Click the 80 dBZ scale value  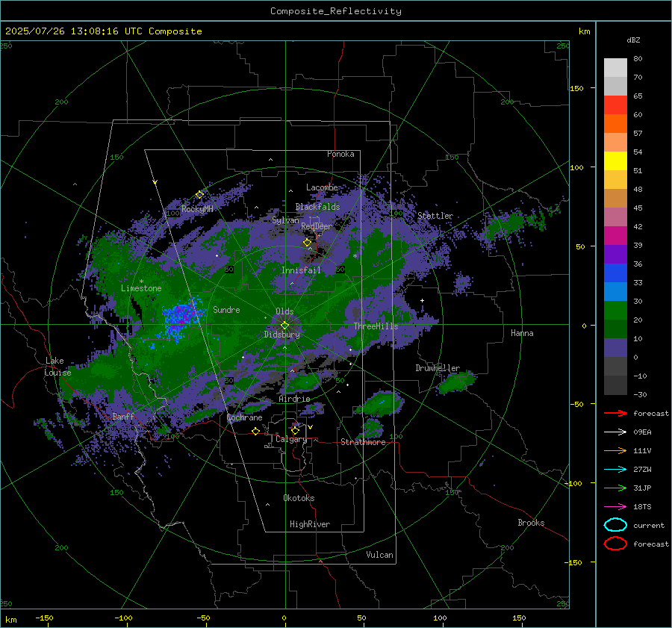point(638,59)
